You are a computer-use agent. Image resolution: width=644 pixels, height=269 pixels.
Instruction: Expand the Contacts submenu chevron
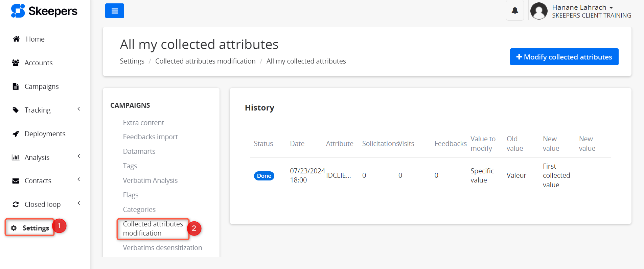[x=79, y=179]
